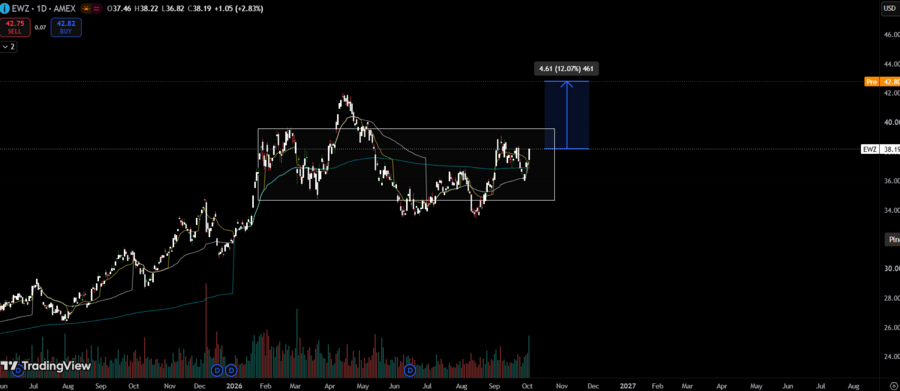The width and height of the screenshot is (900, 391).
Task: Select the 4.61 (12.07%) 461 measurement label
Action: [x=566, y=69]
